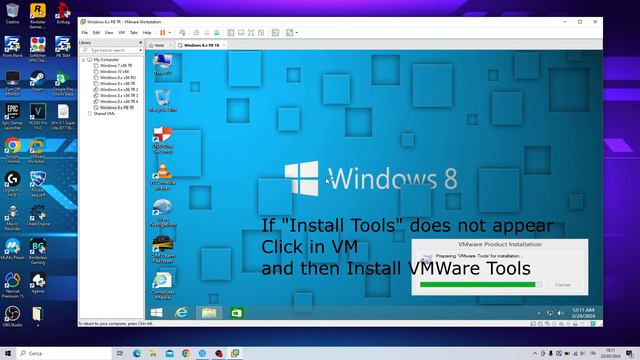Open the power options dropdown beside Pause
The height and width of the screenshot is (360, 640).
point(169,33)
